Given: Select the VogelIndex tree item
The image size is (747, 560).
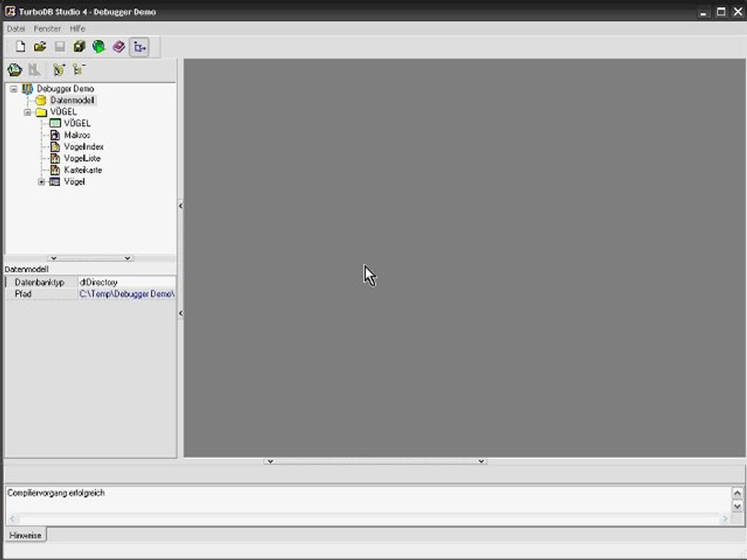Looking at the screenshot, I should pyautogui.click(x=84, y=147).
